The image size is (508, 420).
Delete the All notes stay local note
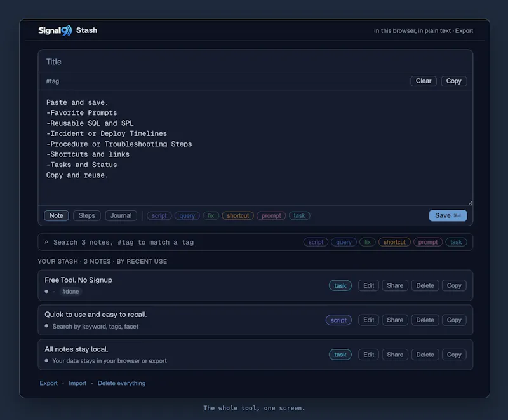425,355
